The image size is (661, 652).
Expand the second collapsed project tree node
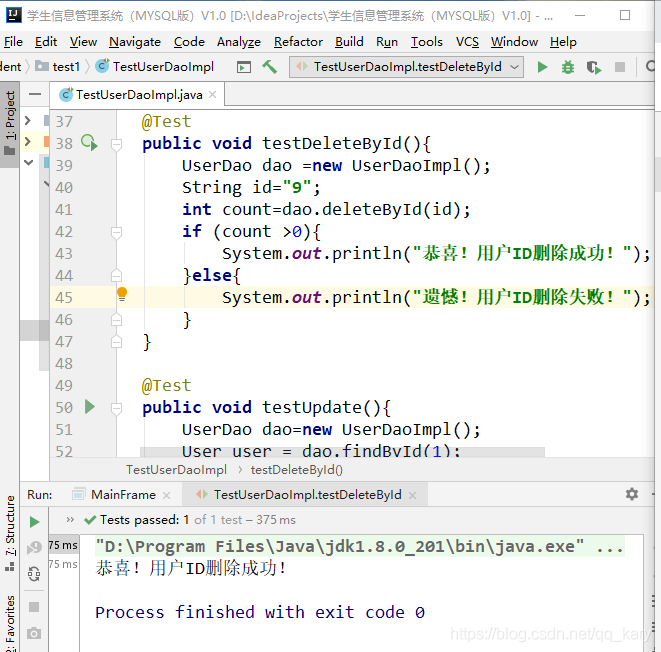pyautogui.click(x=28, y=141)
